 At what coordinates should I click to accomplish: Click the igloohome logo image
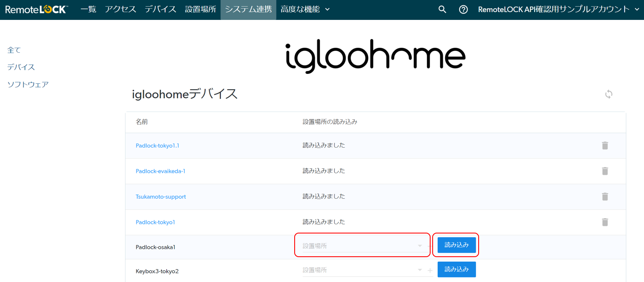pyautogui.click(x=375, y=56)
